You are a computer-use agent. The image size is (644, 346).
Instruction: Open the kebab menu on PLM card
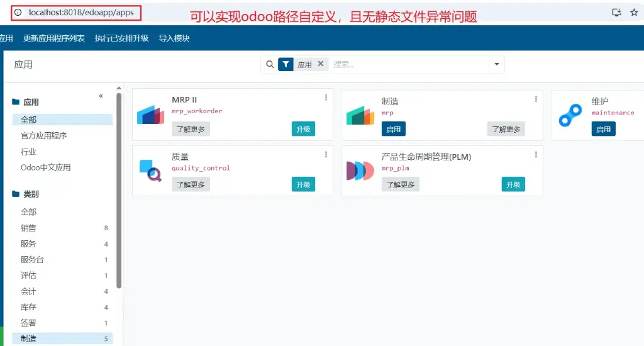coord(536,155)
